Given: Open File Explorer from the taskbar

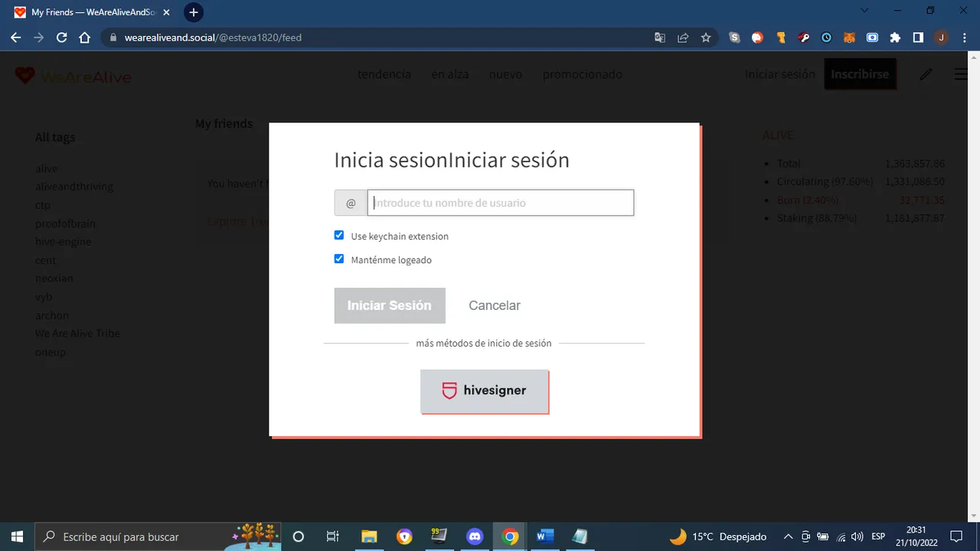Looking at the screenshot, I should [x=369, y=536].
